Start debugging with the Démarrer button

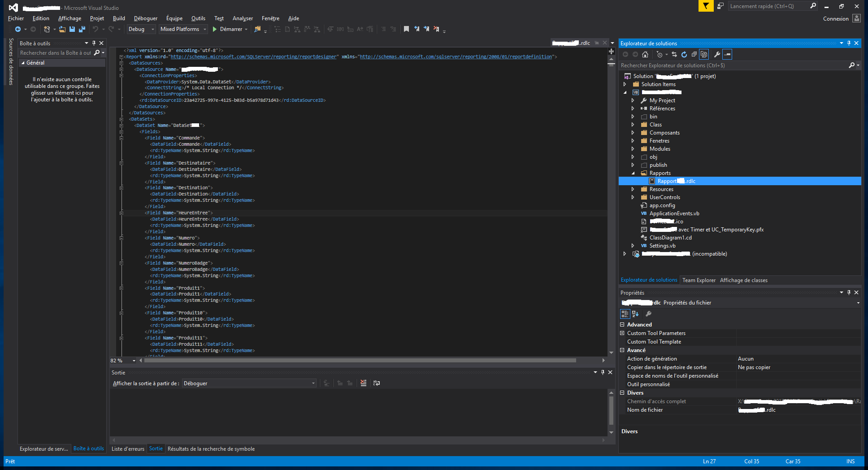[230, 29]
